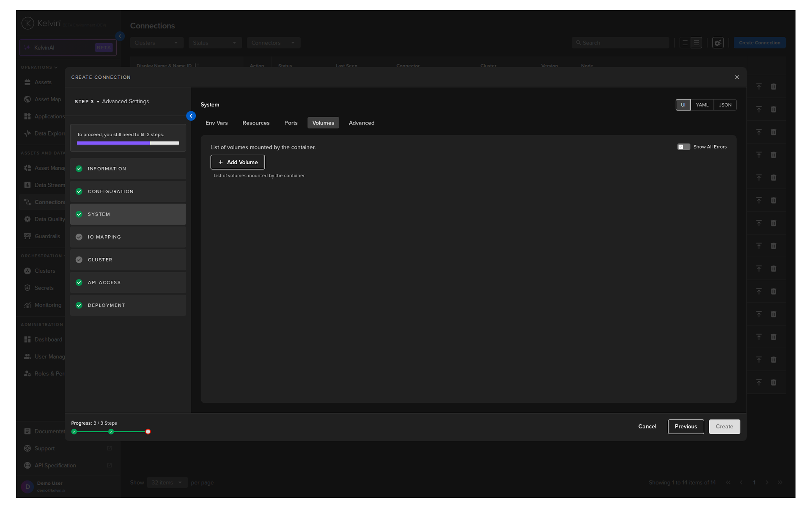This screenshot has width=812, height=508.
Task: Collapse the main sidebar using arrow button
Action: (x=120, y=36)
